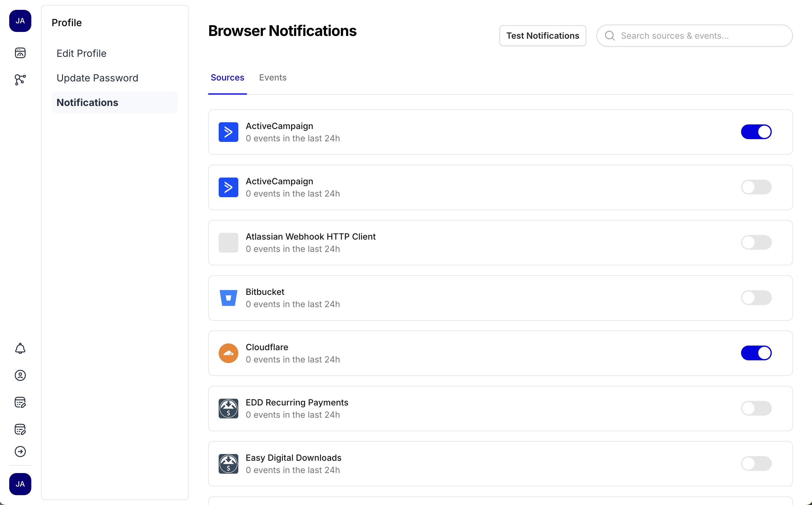Screen dimensions: 812x505
Task: Click the Test Notifications button
Action: pyautogui.click(x=542, y=35)
